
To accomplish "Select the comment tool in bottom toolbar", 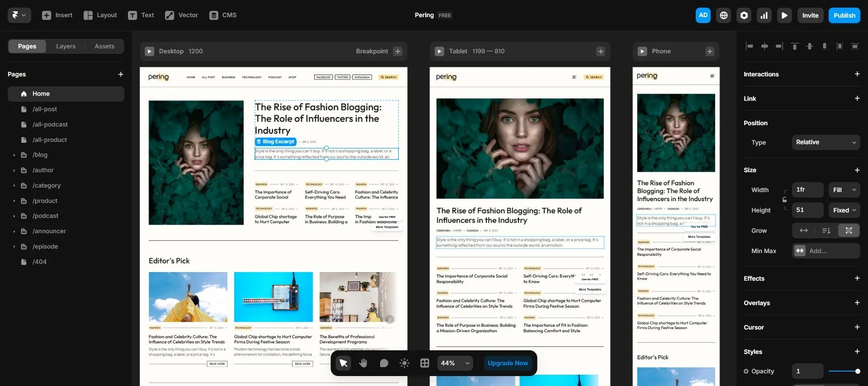I will point(384,363).
